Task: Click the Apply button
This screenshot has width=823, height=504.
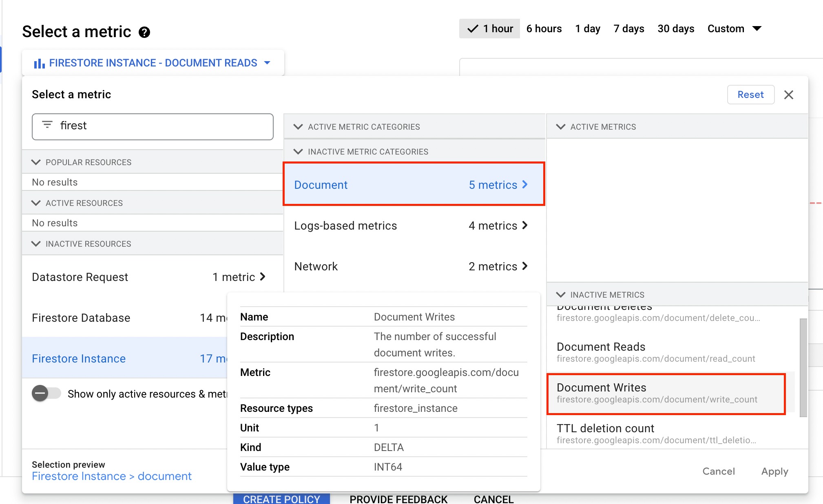Action: tap(774, 471)
